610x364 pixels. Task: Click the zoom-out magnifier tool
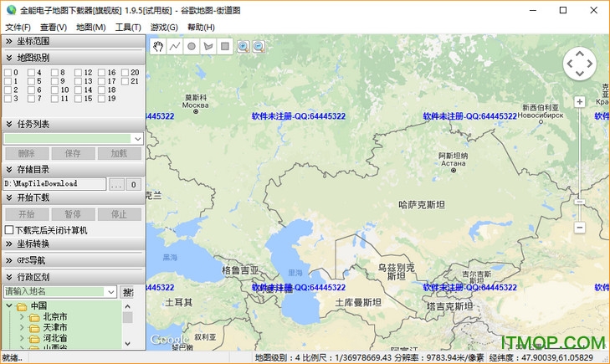pyautogui.click(x=259, y=47)
